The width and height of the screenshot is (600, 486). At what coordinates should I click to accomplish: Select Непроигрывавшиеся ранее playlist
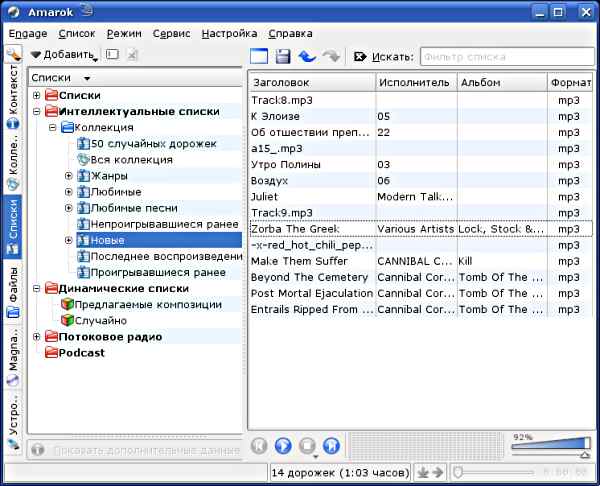158,224
